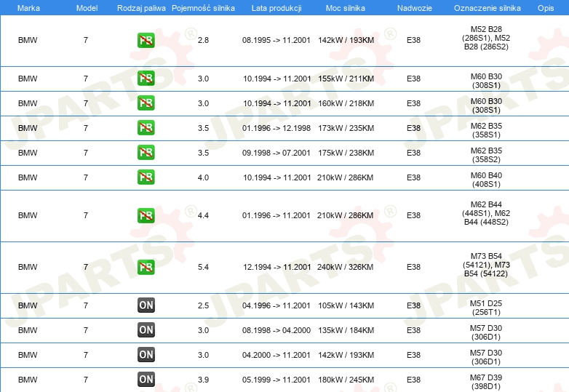
Task: Click engine code M51 D25 (256T1)
Action: [486, 308]
